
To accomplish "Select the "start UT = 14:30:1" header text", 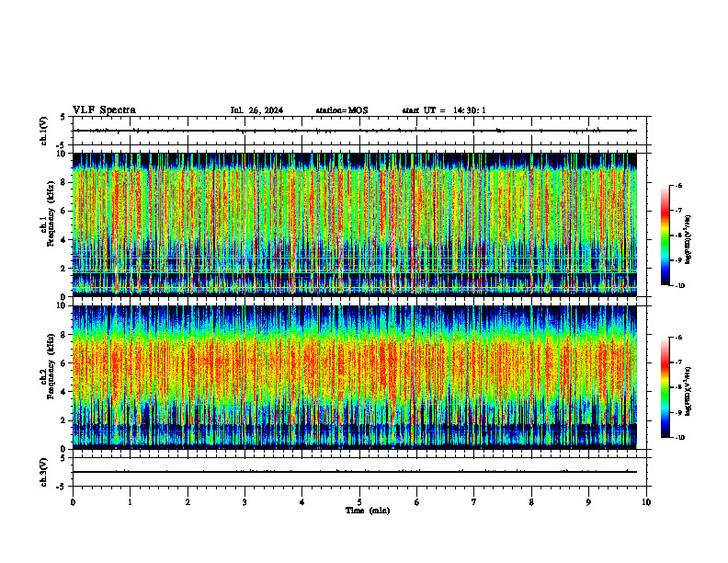I will click(x=444, y=110).
